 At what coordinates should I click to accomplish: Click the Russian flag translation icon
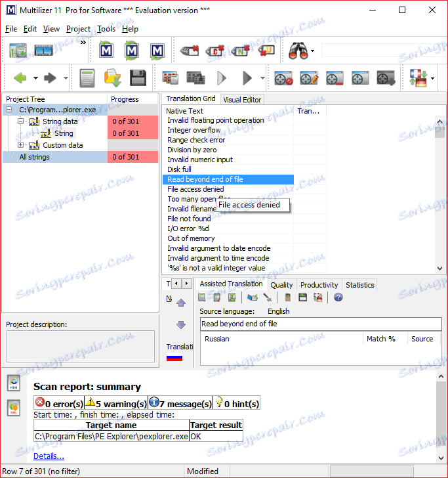pos(174,358)
